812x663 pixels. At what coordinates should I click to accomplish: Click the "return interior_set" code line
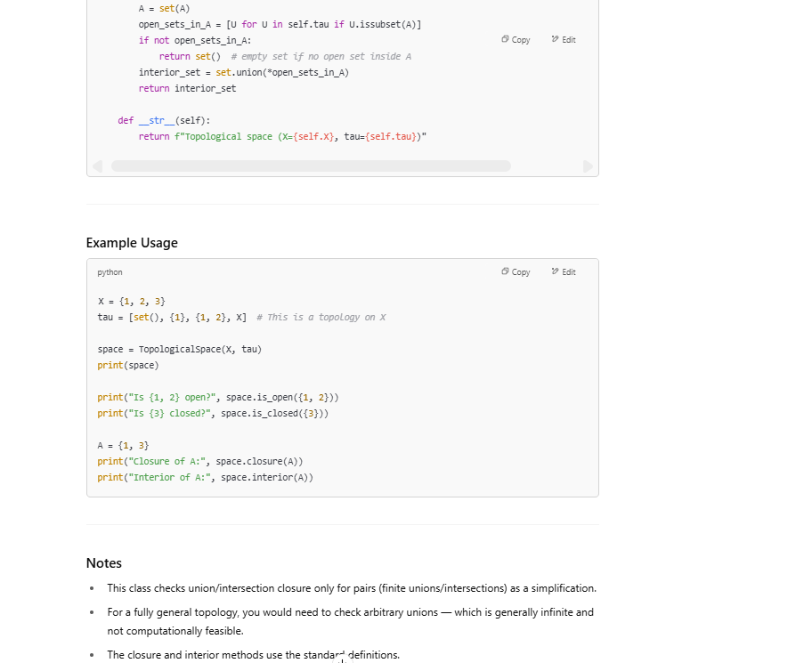point(187,89)
